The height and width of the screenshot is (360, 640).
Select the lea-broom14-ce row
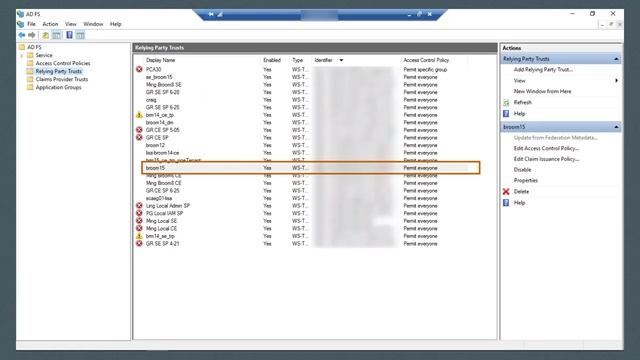pos(162,153)
